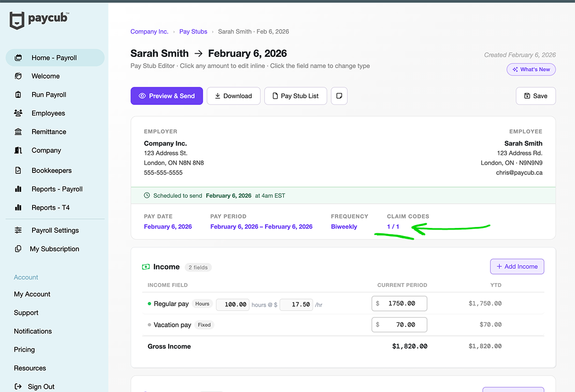
Task: Click the Welcome waving hand icon
Action: point(18,76)
